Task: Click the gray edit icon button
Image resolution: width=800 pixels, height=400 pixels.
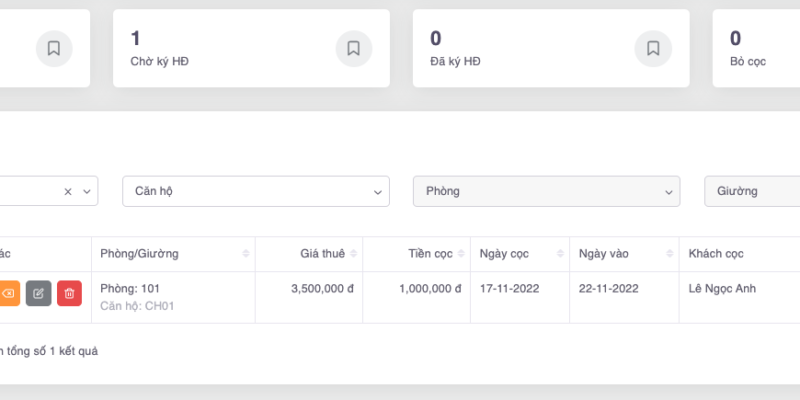Action: 38,293
